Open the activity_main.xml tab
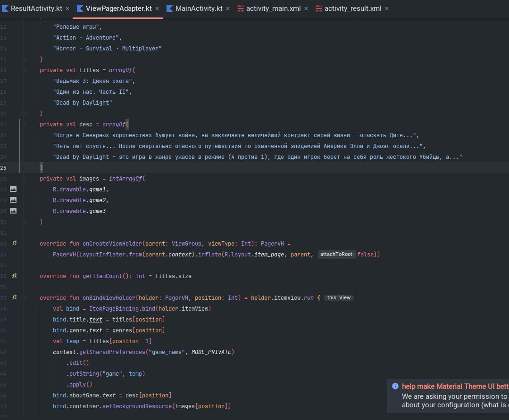Viewport: 509px width, 420px height. [x=273, y=8]
